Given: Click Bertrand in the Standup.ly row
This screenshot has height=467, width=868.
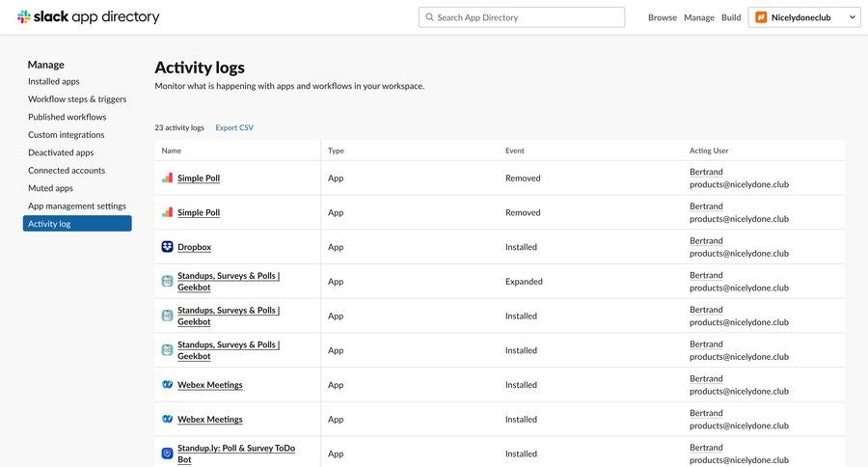Looking at the screenshot, I should [706, 447].
